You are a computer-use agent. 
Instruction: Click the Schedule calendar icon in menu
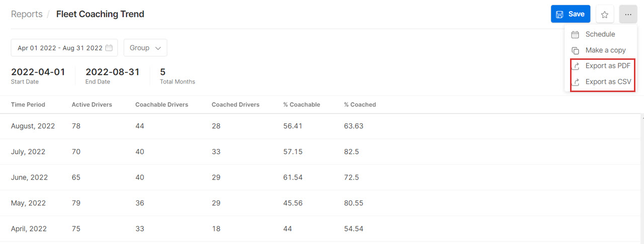[575, 35]
